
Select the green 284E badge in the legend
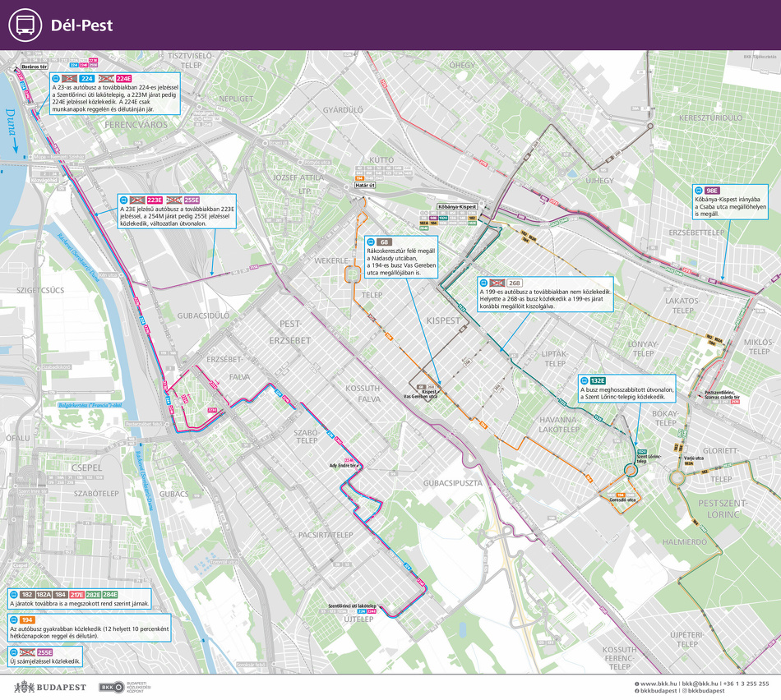click(x=110, y=595)
